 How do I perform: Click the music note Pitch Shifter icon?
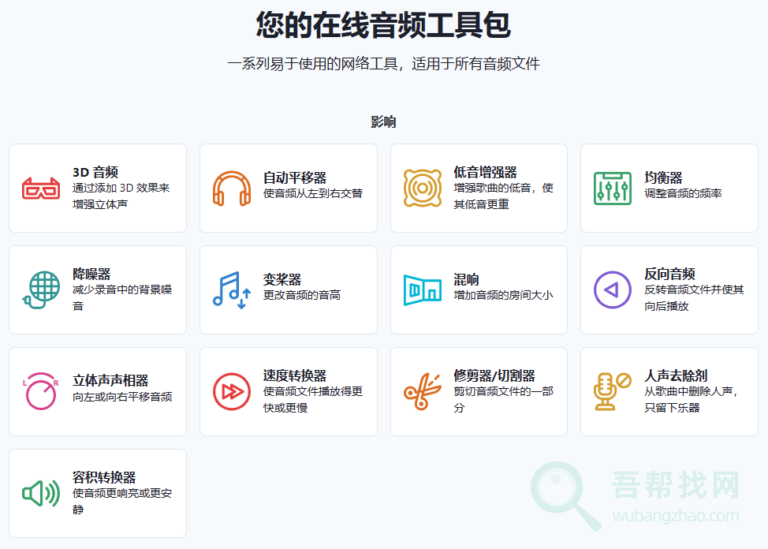(x=232, y=290)
